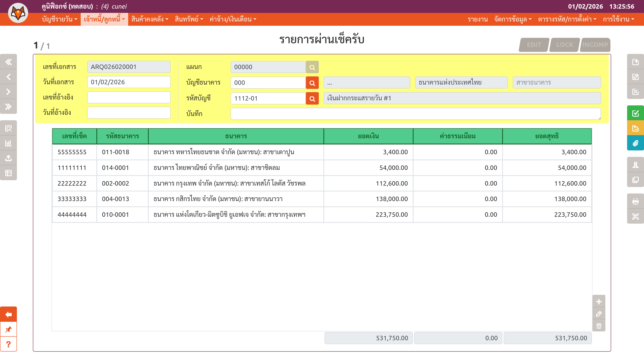Click the orange back arrow button
The image size is (644, 362).
pyautogui.click(x=8, y=314)
